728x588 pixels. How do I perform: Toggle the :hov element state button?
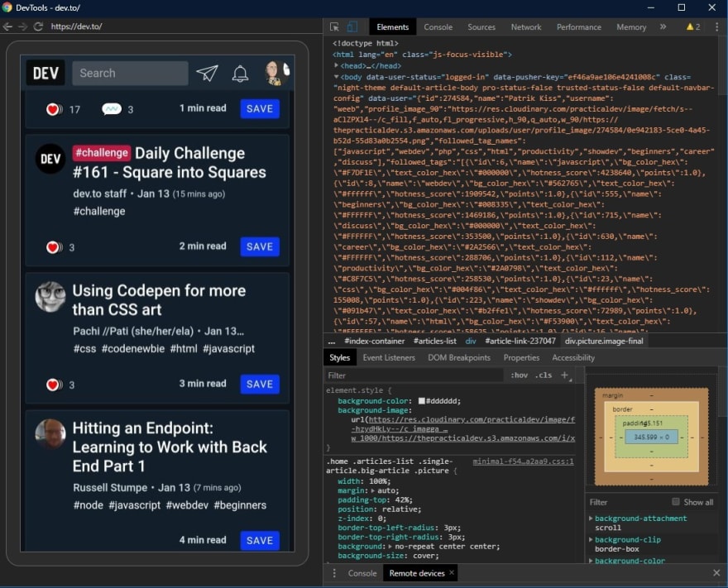coord(519,375)
